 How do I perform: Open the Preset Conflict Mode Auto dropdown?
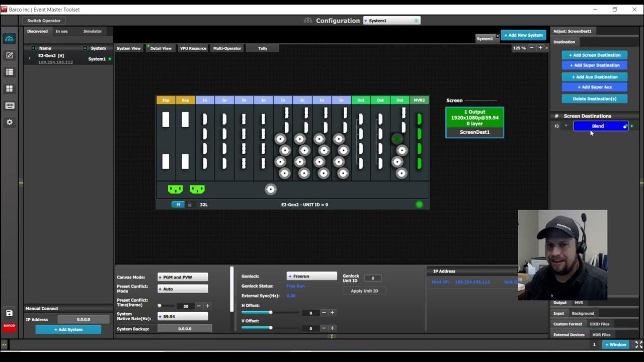tap(183, 289)
